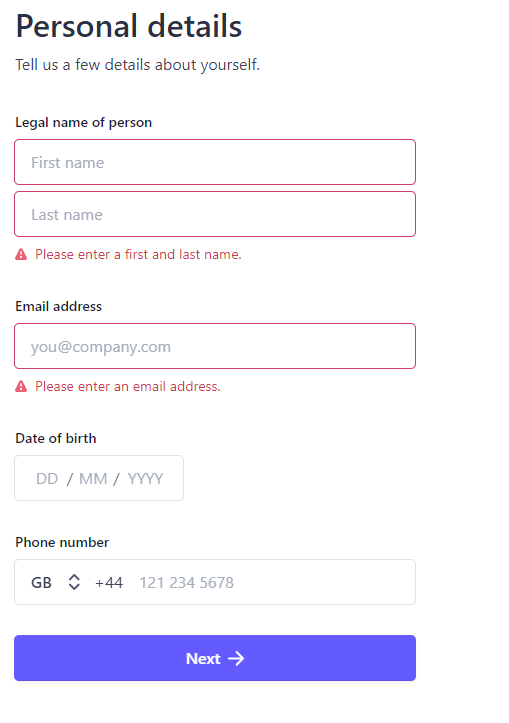Viewport: 509px width, 723px height.
Task: Click 'Please enter an email address' message
Action: (128, 386)
